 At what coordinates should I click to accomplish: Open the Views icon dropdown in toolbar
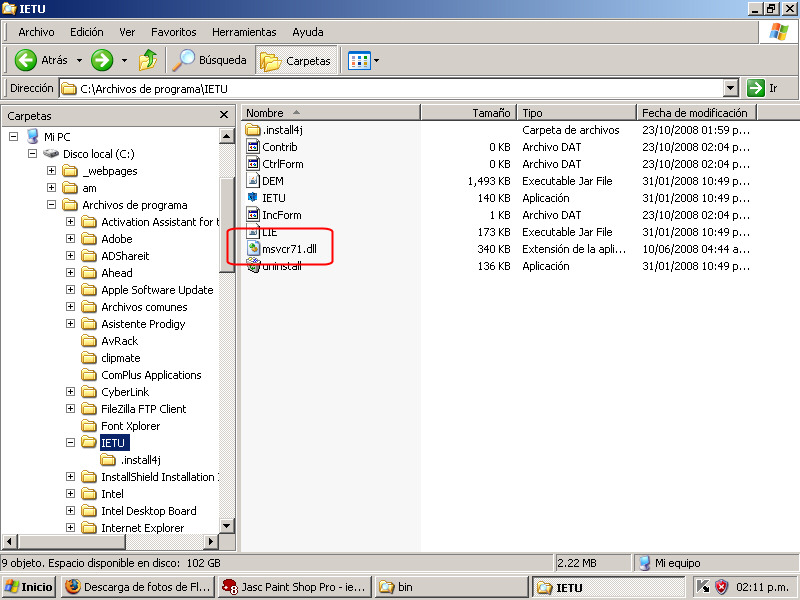[363, 61]
